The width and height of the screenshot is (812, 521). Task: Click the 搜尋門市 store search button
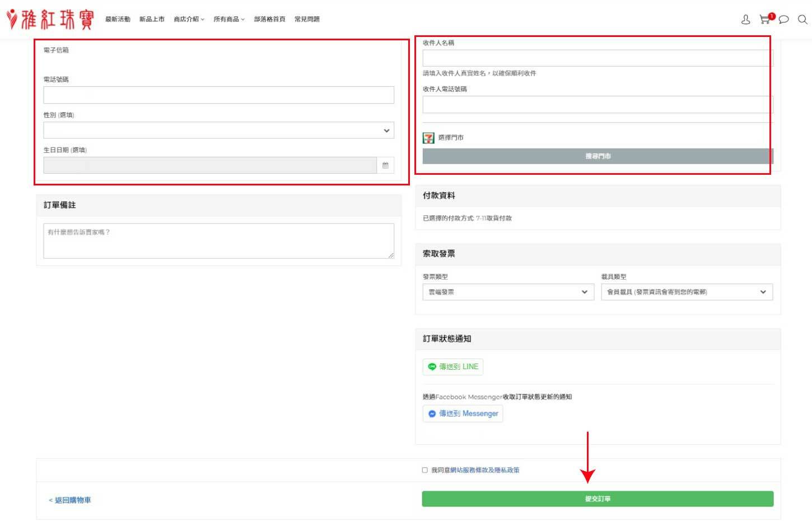(597, 156)
